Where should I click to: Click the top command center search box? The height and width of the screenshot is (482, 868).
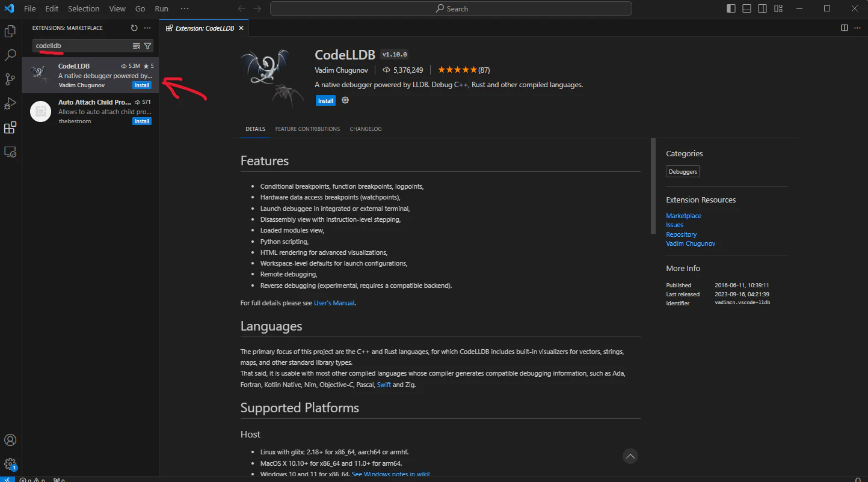point(451,8)
